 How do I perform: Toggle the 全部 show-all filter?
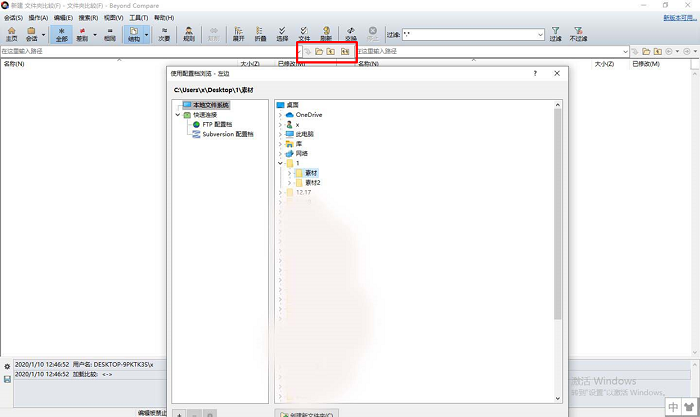point(62,34)
